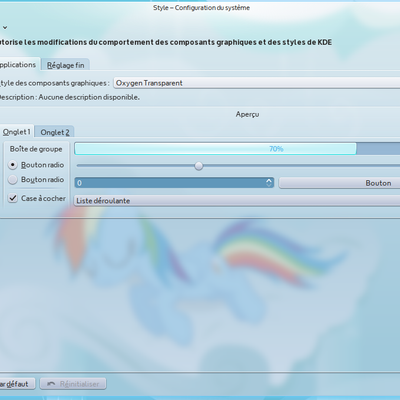400x400 pixels.
Task: Click the Style – Configuration du système title
Action: [x=201, y=8]
